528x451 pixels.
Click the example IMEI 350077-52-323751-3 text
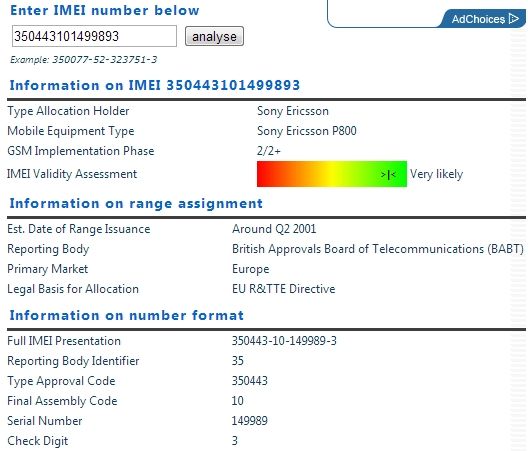click(104, 60)
